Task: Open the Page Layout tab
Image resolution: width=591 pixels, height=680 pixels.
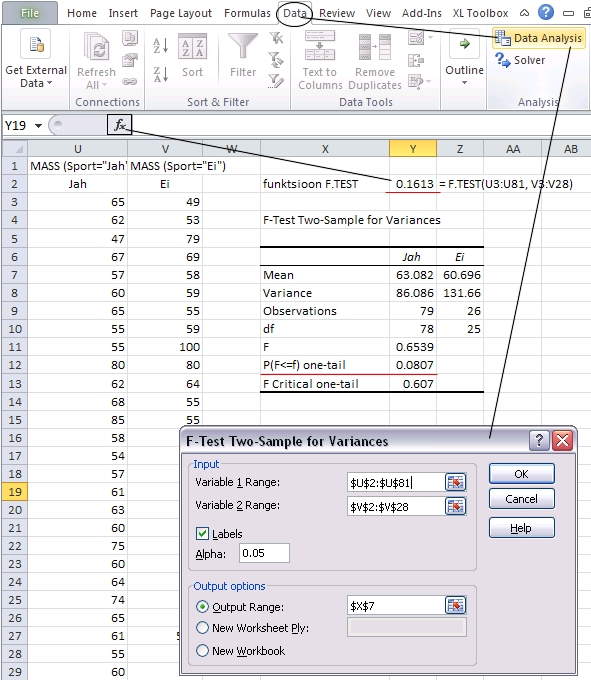Action: pos(181,13)
